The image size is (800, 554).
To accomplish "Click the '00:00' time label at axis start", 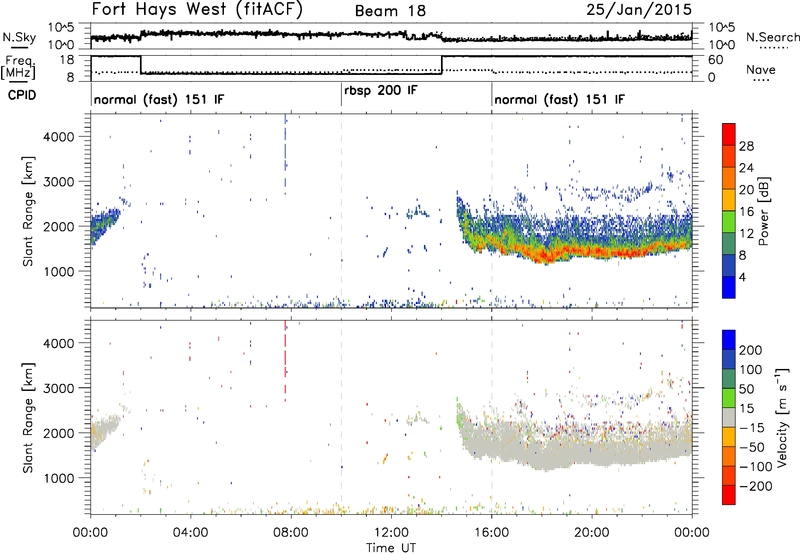I will coord(91,533).
